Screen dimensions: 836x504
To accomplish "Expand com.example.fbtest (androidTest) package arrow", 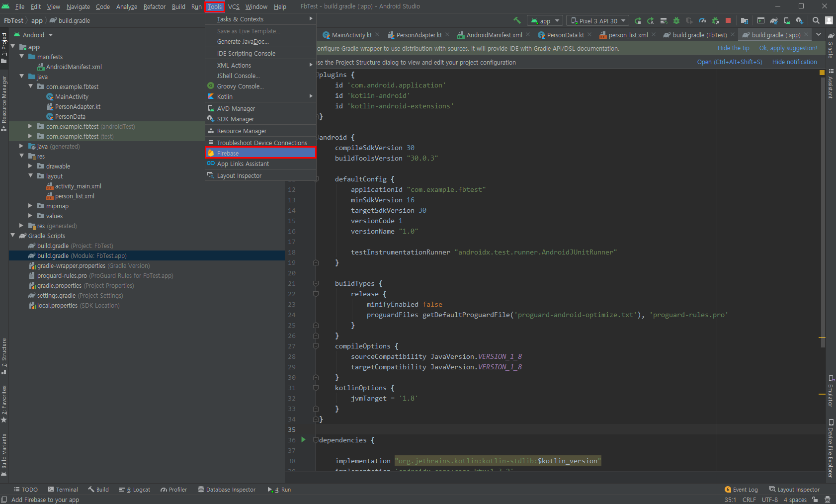I will (x=30, y=126).
